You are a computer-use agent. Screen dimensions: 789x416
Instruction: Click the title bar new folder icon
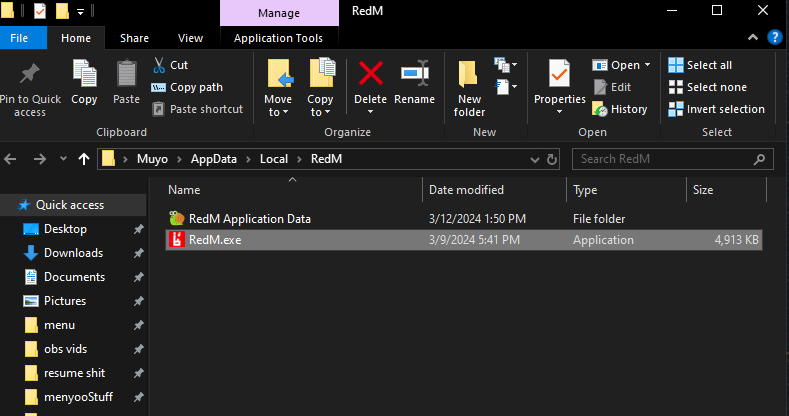tap(62, 11)
